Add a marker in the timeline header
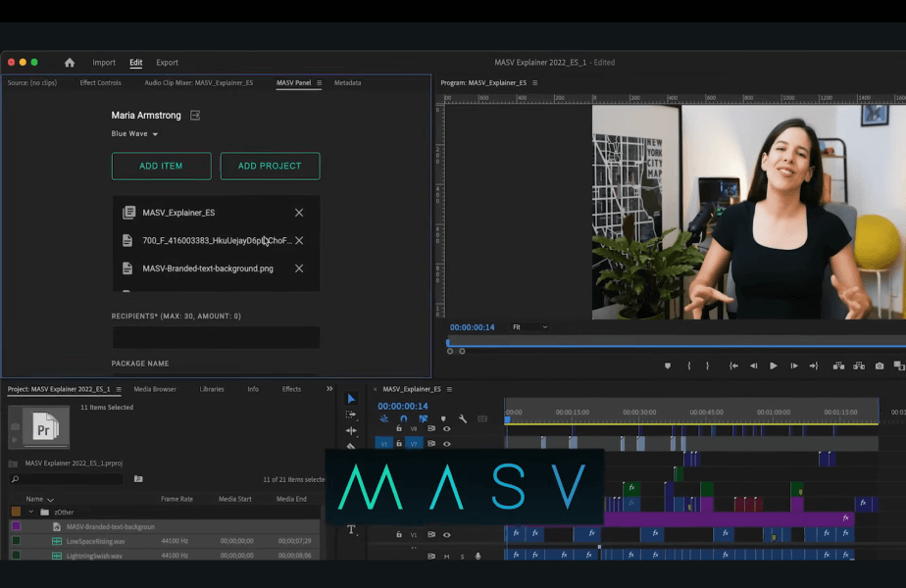The height and width of the screenshot is (588, 906). point(443,418)
